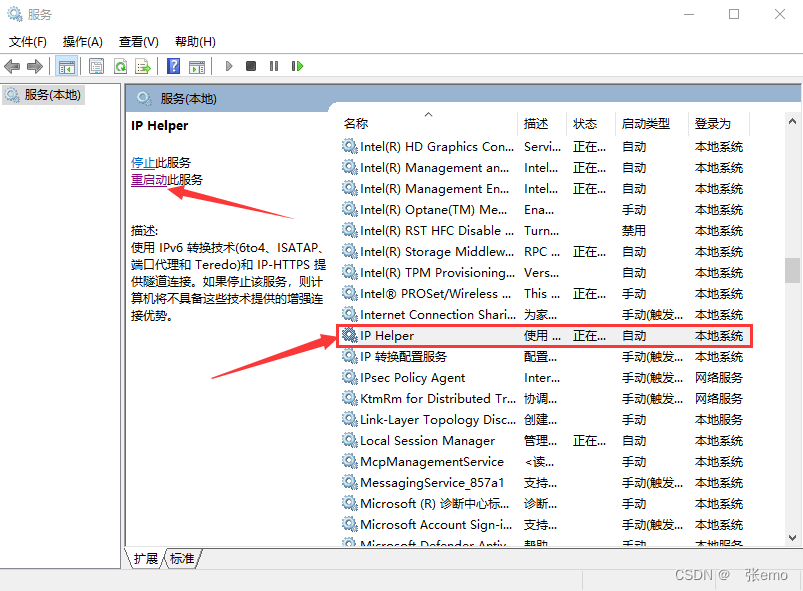Select gear icon of MessagingService_857a1 row
The image size is (803, 591).
tap(350, 482)
